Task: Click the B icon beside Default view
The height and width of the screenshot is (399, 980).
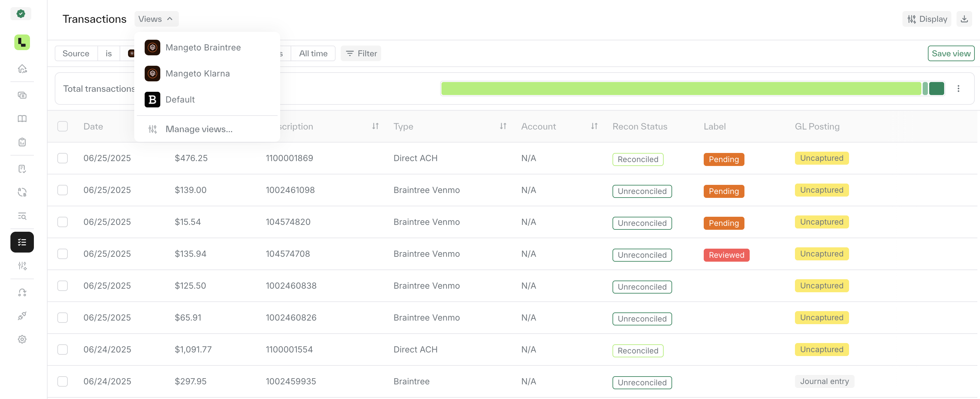Action: pyautogui.click(x=152, y=100)
